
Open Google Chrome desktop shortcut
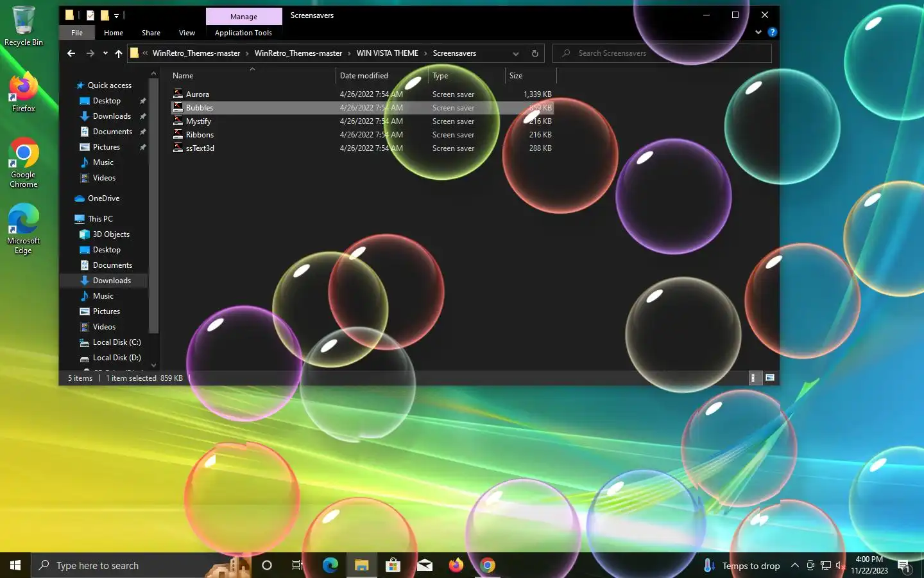(x=24, y=162)
